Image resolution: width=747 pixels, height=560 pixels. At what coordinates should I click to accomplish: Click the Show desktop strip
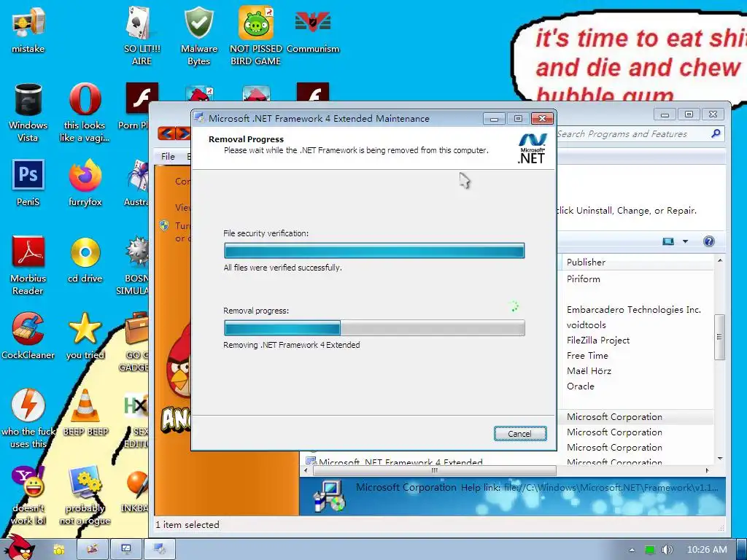pos(742,549)
